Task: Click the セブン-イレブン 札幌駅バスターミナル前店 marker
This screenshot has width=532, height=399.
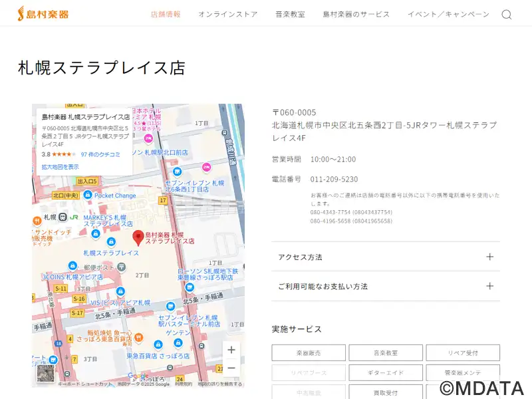Action: coord(171,307)
